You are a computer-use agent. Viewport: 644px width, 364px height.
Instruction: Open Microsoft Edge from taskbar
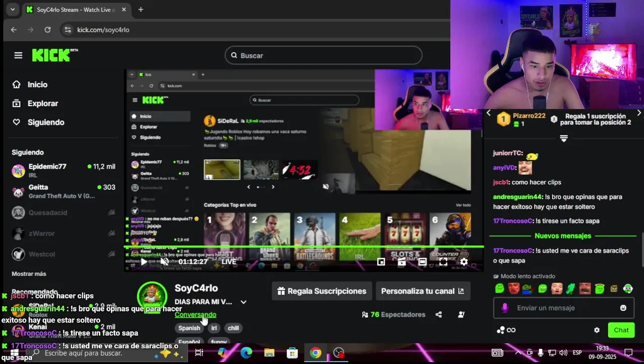click(x=246, y=353)
